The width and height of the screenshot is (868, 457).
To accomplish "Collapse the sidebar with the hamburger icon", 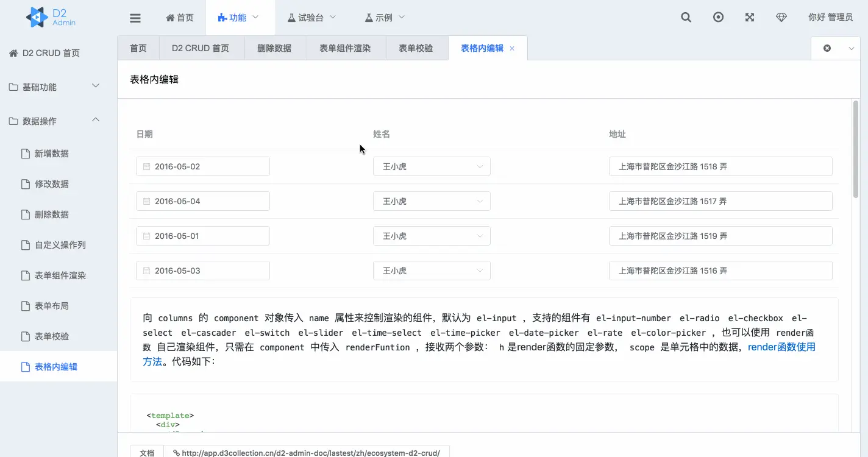I will pos(135,18).
